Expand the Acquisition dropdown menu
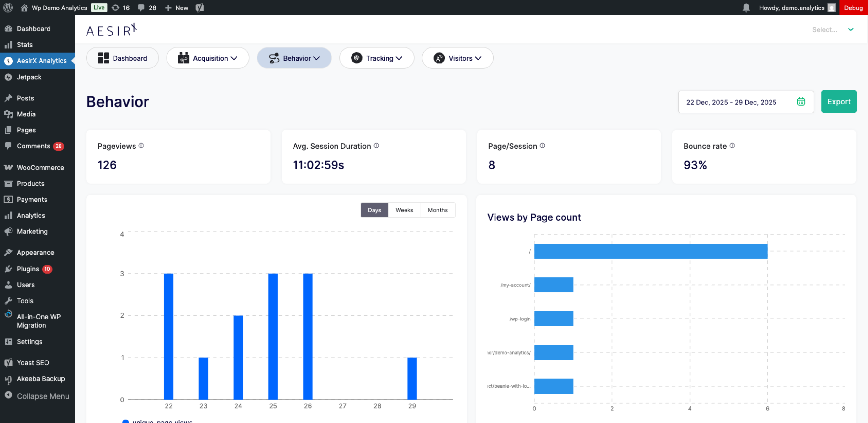The height and width of the screenshot is (423, 868). (x=208, y=58)
